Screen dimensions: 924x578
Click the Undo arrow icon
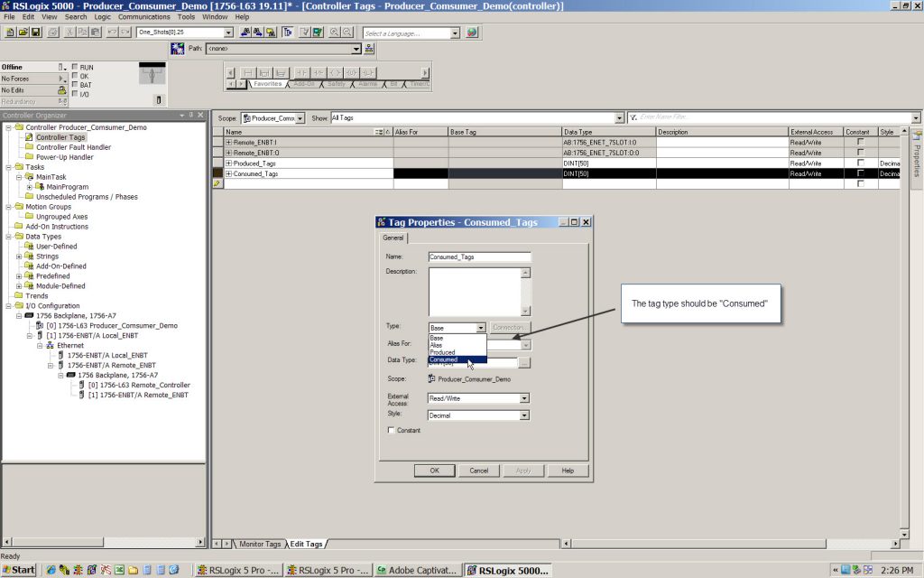click(112, 33)
